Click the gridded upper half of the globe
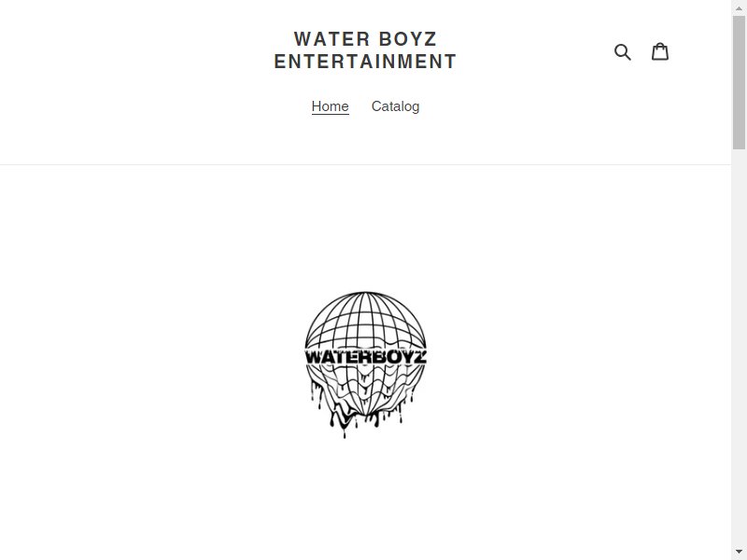747x560 pixels. click(x=365, y=320)
